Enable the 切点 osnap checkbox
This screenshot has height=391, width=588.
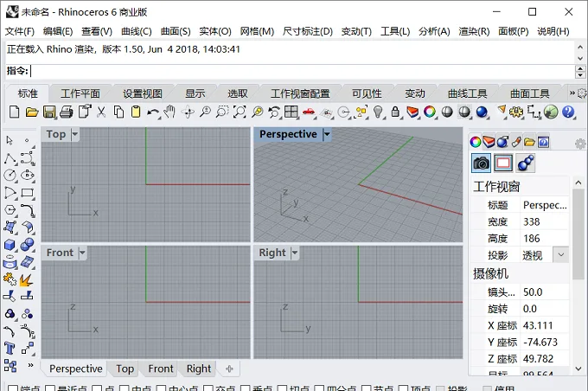tap(282, 388)
